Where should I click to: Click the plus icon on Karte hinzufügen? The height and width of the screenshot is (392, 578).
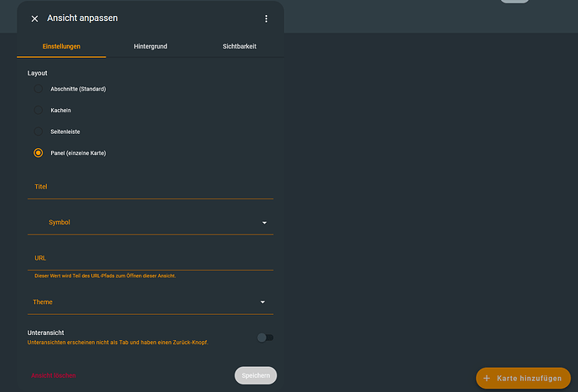[x=487, y=379]
